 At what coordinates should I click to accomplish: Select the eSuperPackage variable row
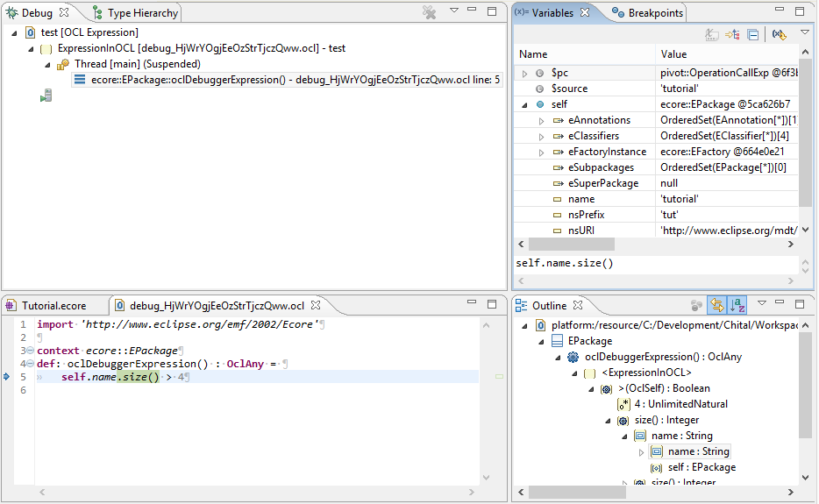pyautogui.click(x=656, y=183)
